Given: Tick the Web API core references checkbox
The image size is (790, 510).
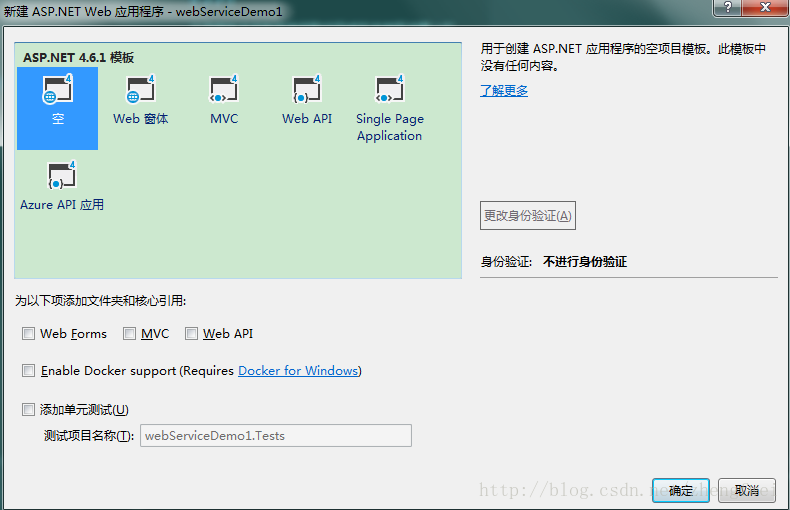Looking at the screenshot, I should pos(191,334).
